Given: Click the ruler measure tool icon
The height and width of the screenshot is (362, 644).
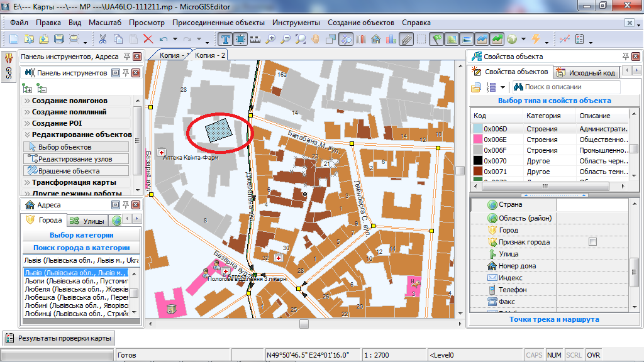Looking at the screenshot, I should [x=255, y=39].
